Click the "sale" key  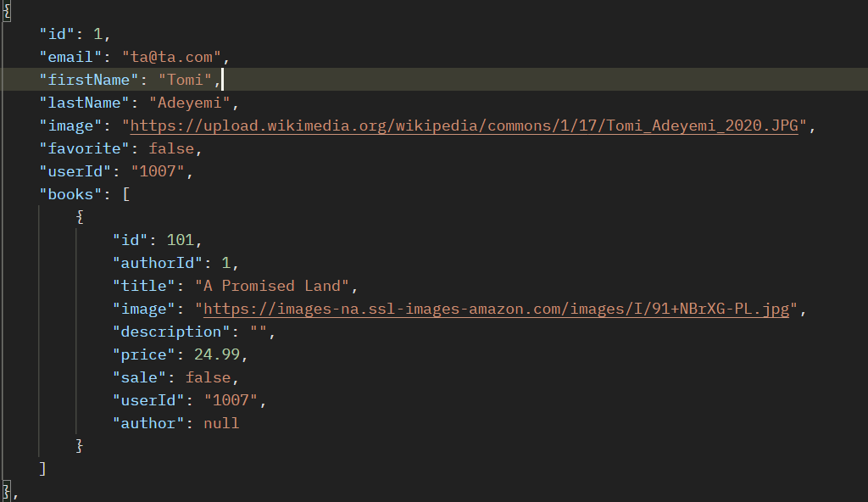coord(139,377)
